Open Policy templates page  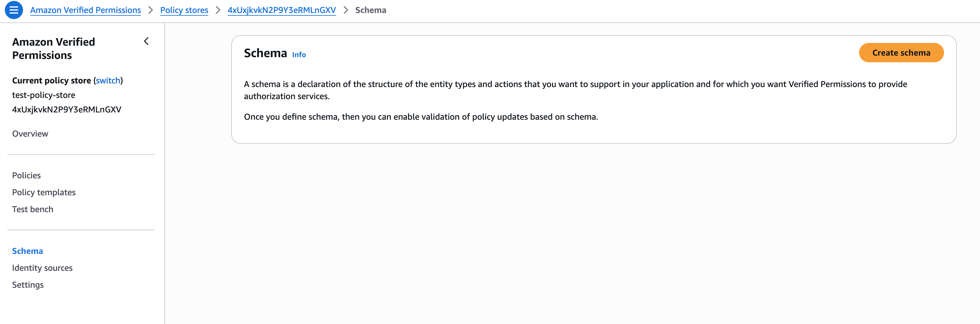pyautogui.click(x=44, y=193)
